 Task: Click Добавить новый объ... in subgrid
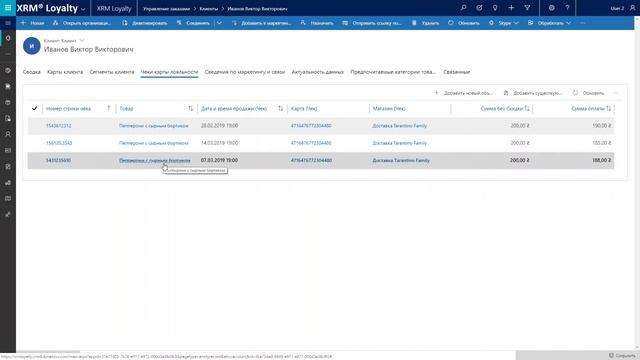point(463,93)
